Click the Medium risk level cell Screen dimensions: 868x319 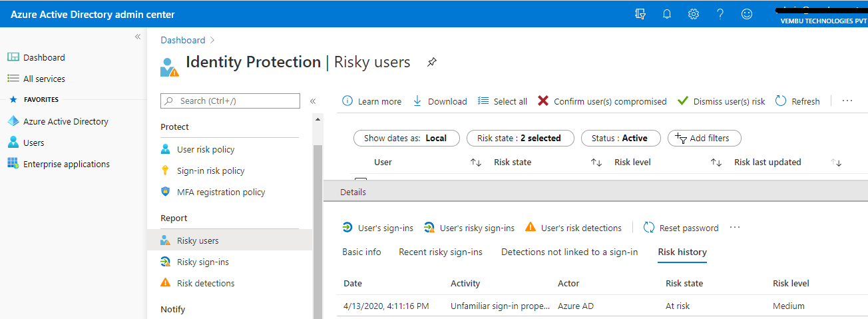pyautogui.click(x=789, y=306)
